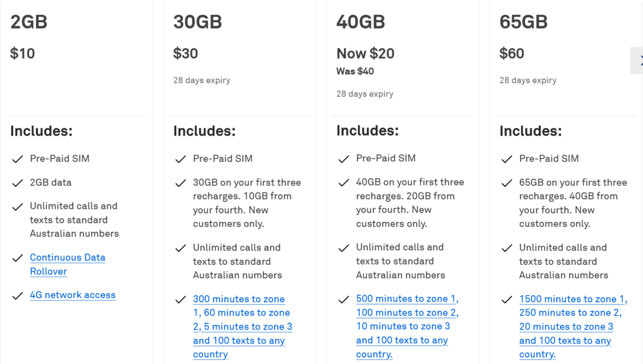Click the 65GB plan's $60 price
This screenshot has width=643, height=364.
click(512, 54)
